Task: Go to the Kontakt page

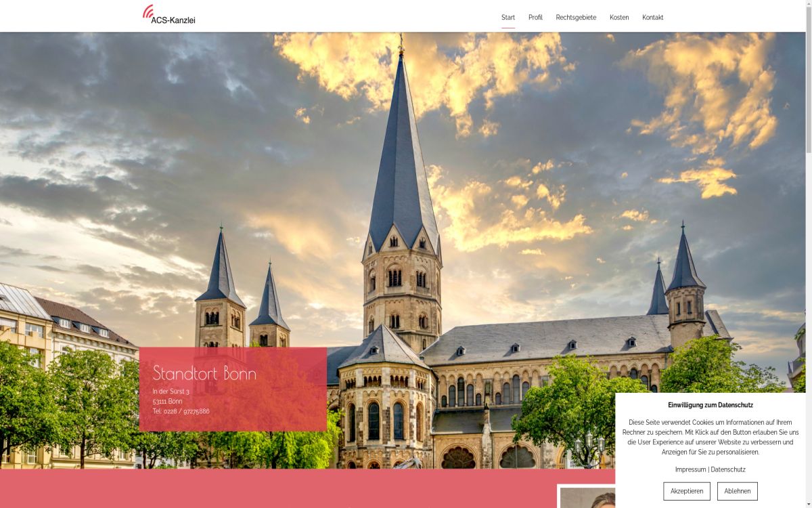Action: [652, 17]
